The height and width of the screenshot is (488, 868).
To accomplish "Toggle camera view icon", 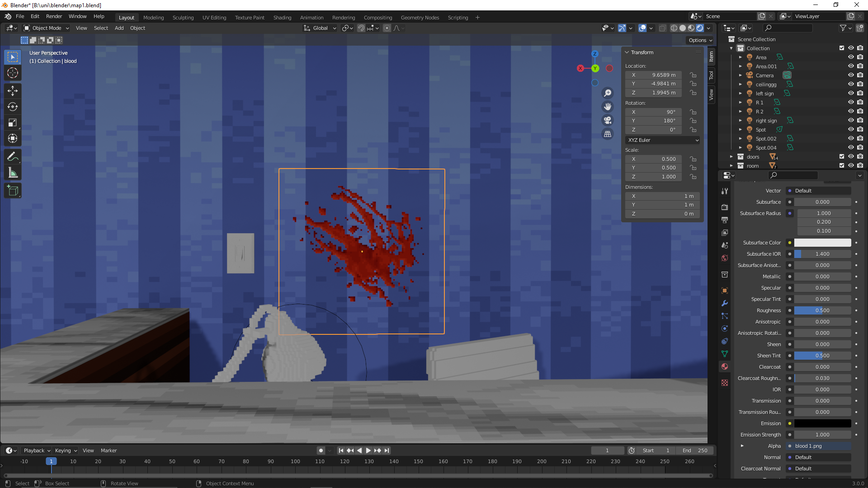I will click(608, 120).
